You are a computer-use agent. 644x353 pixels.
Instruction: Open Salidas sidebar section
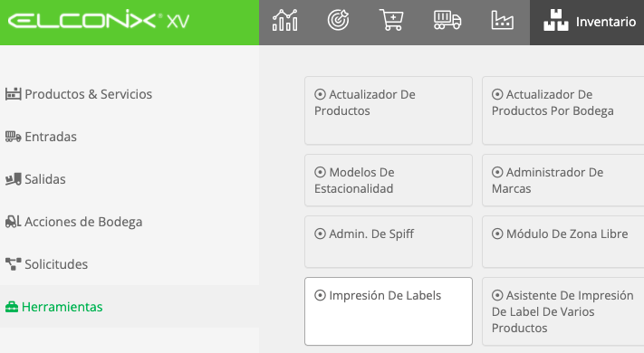(x=35, y=179)
